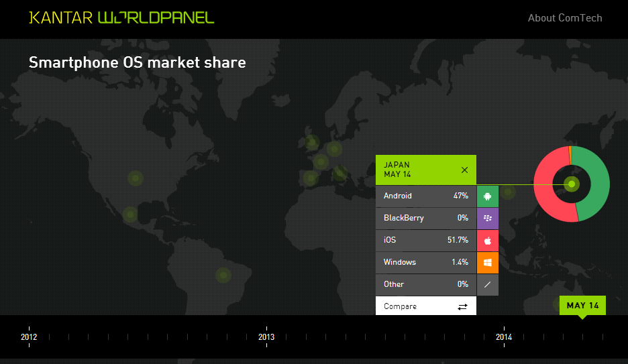The height and width of the screenshot is (364, 628).
Task: Select the Mexico map hotspot
Action: (x=130, y=215)
